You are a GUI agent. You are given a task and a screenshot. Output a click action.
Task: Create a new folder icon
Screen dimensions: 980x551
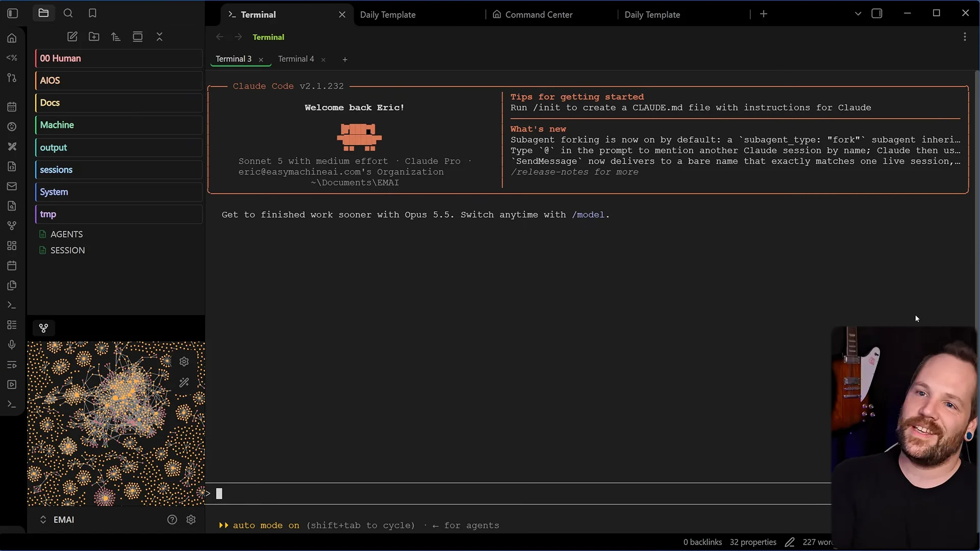point(94,37)
